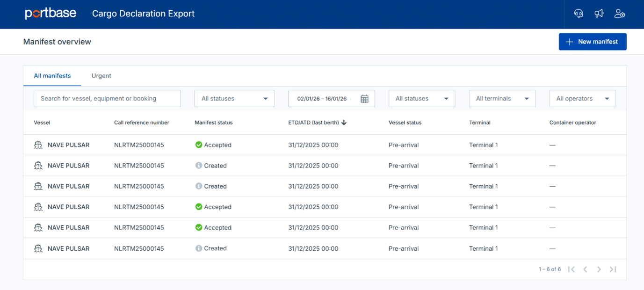Click the Portbase logo
The width and height of the screenshot is (644, 290).
pos(51,14)
